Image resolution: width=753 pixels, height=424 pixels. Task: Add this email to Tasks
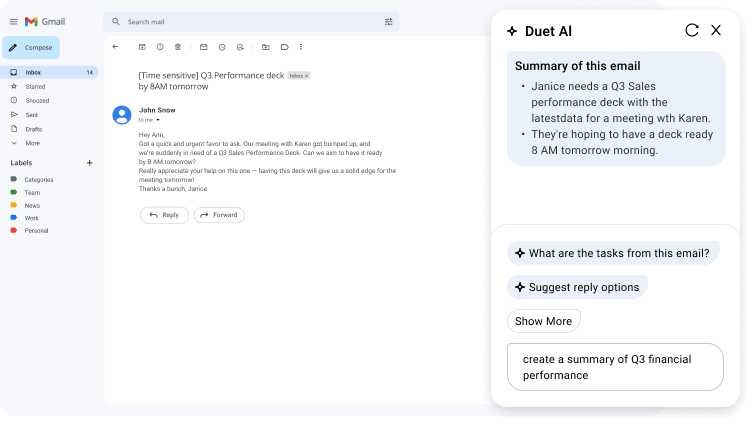pyautogui.click(x=240, y=47)
